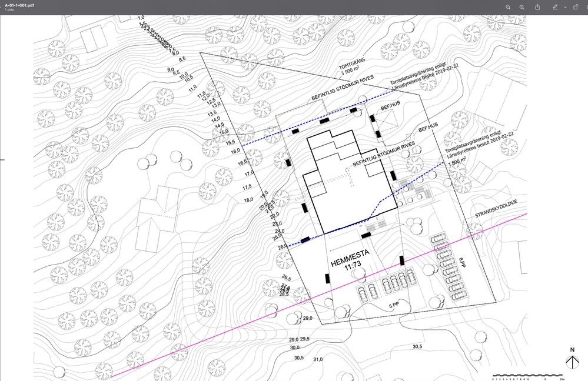
Task: Click the 8.PP parking label
Action: click(463, 262)
